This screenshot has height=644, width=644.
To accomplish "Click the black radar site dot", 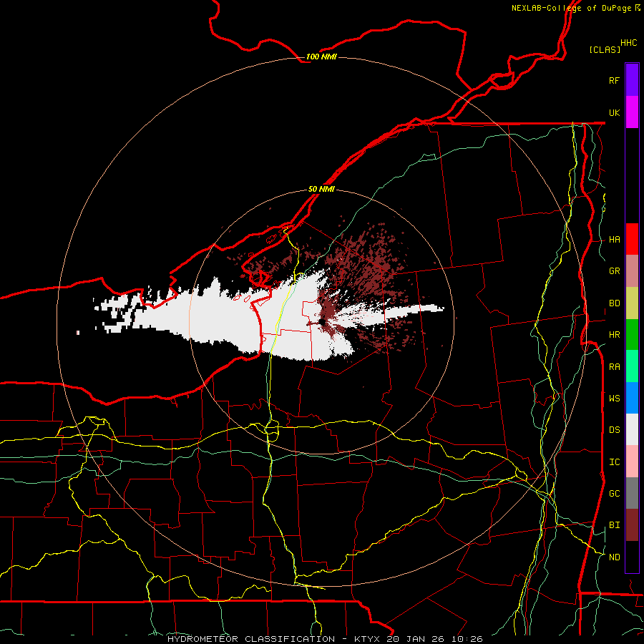I will pyautogui.click(x=322, y=321).
